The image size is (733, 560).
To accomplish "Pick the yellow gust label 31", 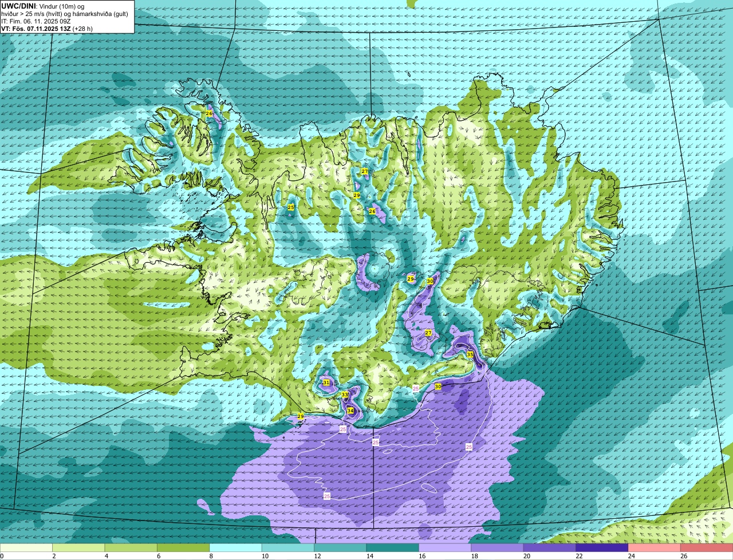I will (x=326, y=382).
